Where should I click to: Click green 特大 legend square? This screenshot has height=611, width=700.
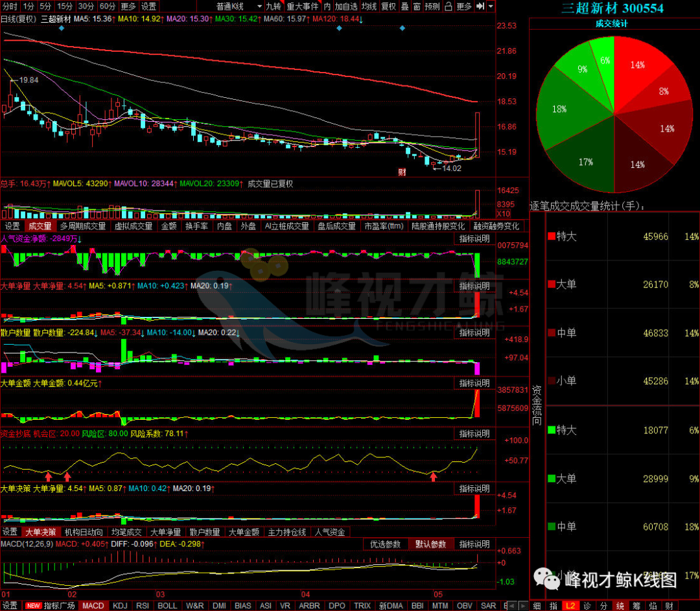tap(552, 430)
